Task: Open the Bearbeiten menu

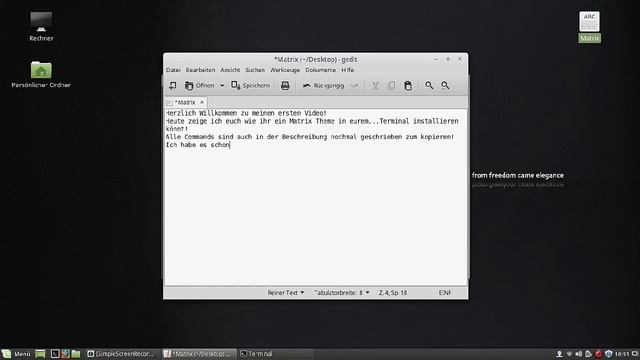Action: point(200,70)
